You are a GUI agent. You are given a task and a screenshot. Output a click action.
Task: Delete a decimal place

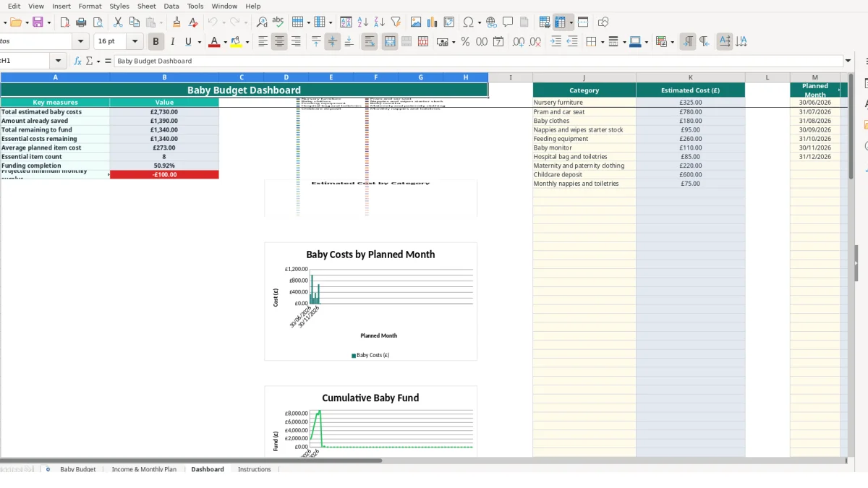535,42
